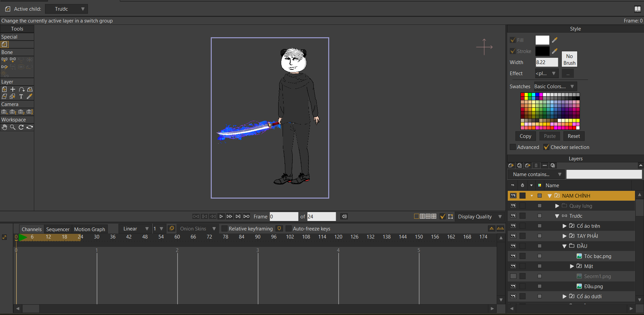Open the Display Quality dropdown
The image size is (644, 315).
pyautogui.click(x=480, y=217)
